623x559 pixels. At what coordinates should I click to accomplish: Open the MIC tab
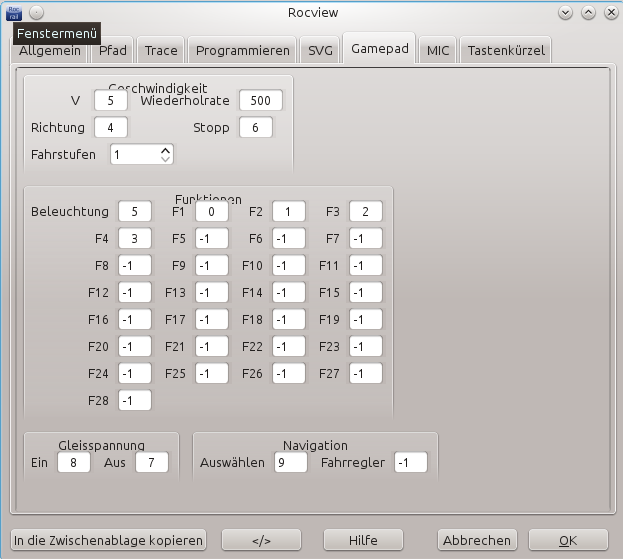438,50
